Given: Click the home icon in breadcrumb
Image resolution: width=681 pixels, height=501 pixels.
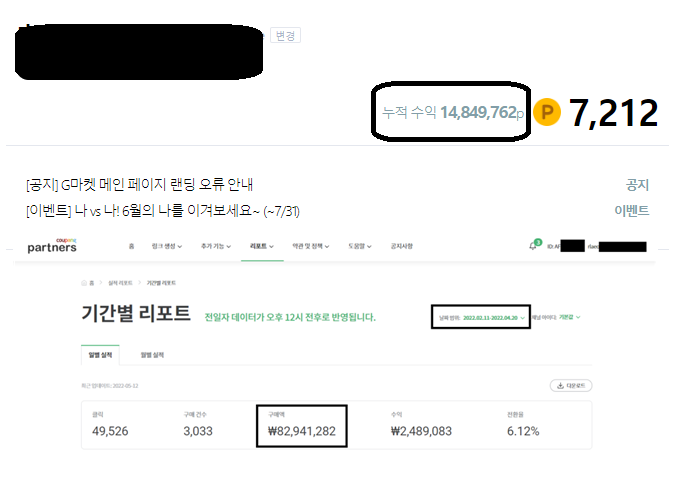Looking at the screenshot, I should pos(84,283).
